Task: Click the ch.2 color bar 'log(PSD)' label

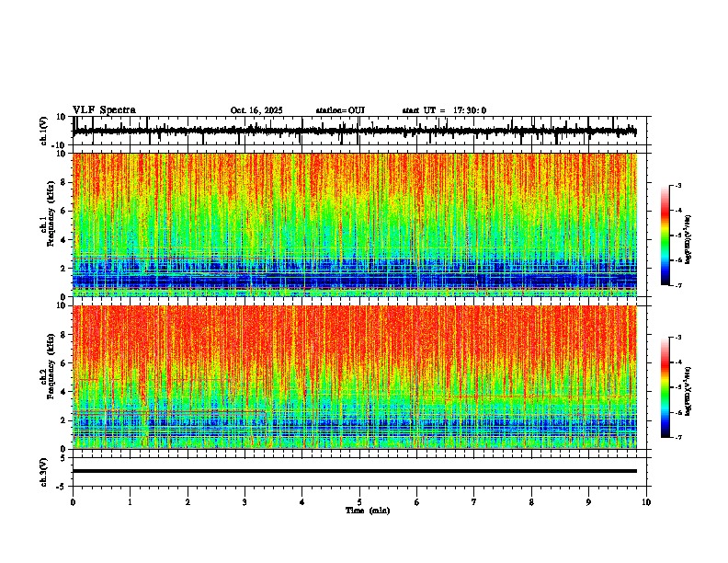Action: click(x=688, y=392)
